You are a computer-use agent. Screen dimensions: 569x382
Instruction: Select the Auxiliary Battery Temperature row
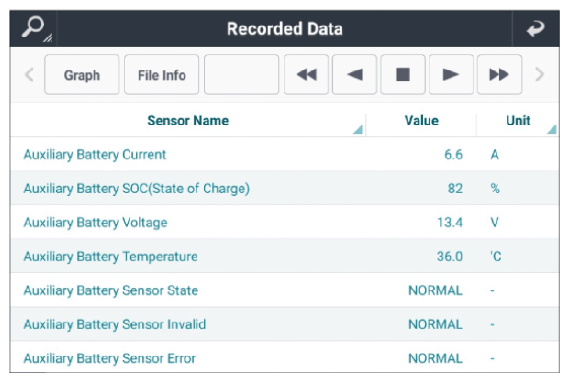(285, 256)
